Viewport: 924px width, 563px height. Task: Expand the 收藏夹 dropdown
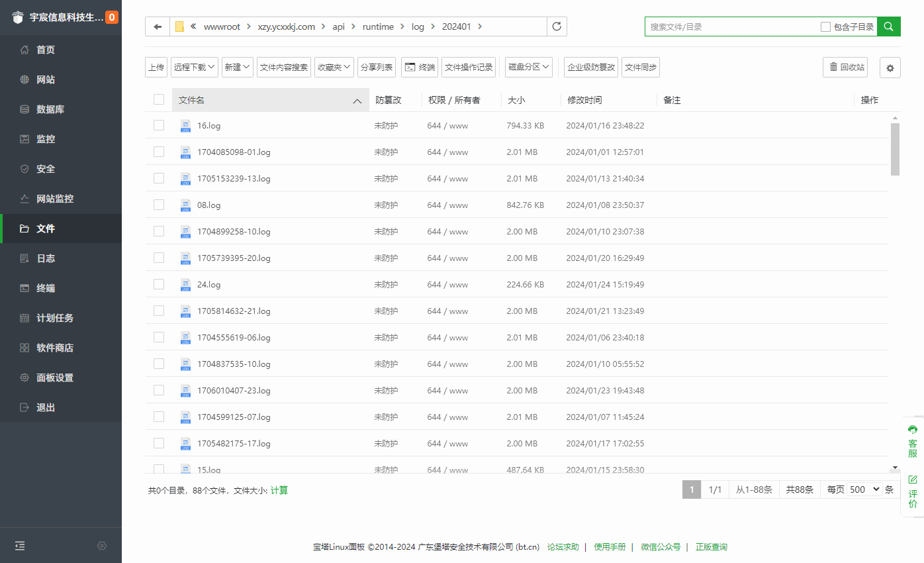(x=334, y=67)
